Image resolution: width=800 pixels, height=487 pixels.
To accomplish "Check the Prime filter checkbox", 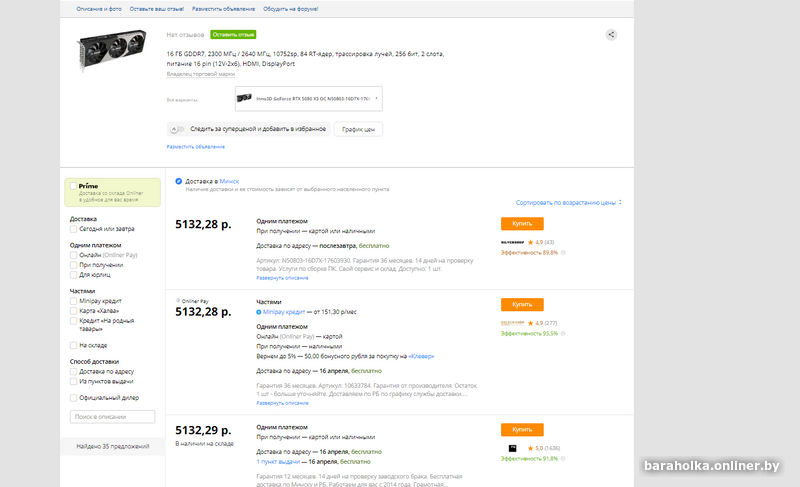I will coord(72,186).
